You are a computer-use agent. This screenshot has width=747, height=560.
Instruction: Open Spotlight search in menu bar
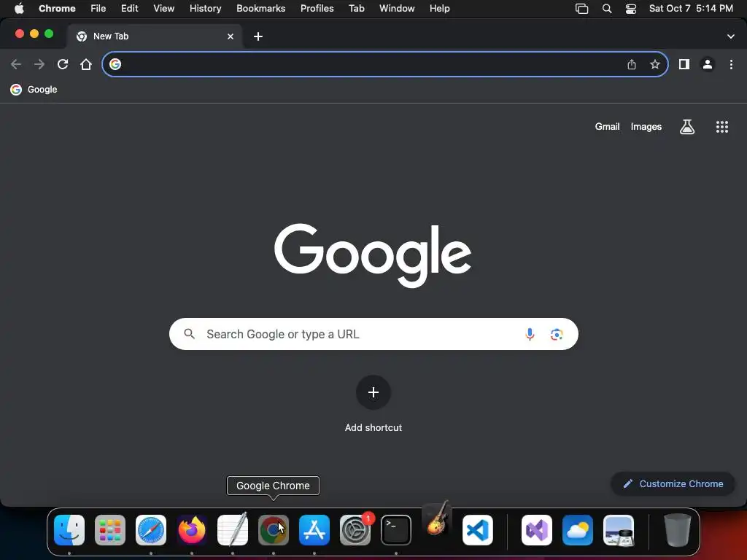tap(607, 9)
